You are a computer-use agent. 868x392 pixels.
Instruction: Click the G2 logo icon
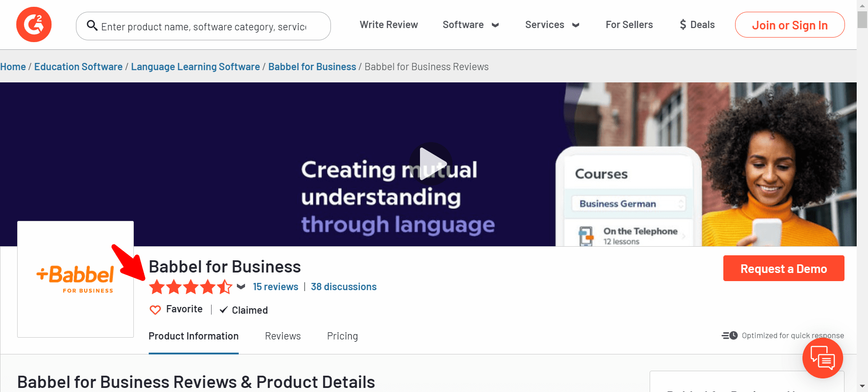pos(34,24)
